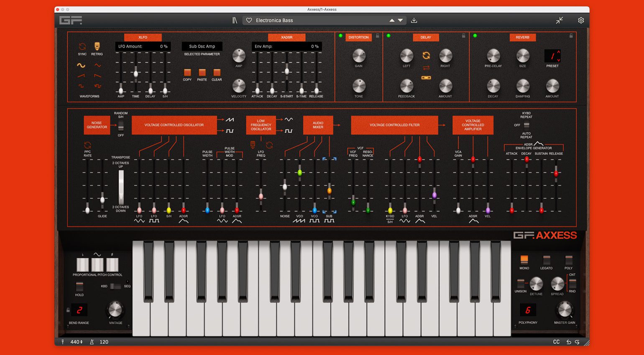
Task: Click the Sub Osc Amp selected parameter display
Action: (x=202, y=46)
